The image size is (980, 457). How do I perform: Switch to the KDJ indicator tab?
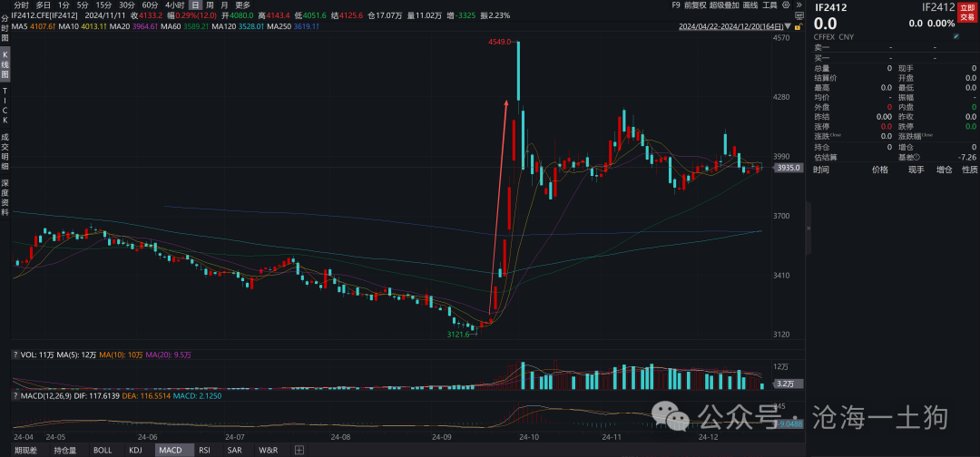point(136,450)
